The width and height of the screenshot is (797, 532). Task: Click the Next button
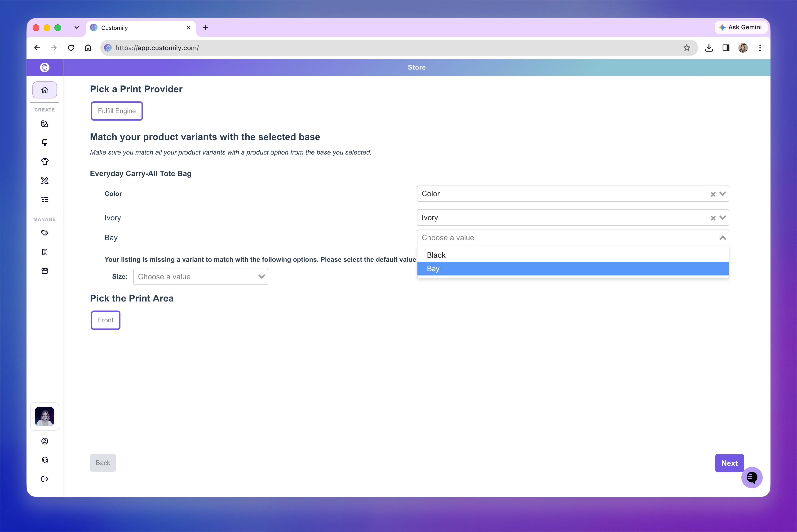pos(729,463)
